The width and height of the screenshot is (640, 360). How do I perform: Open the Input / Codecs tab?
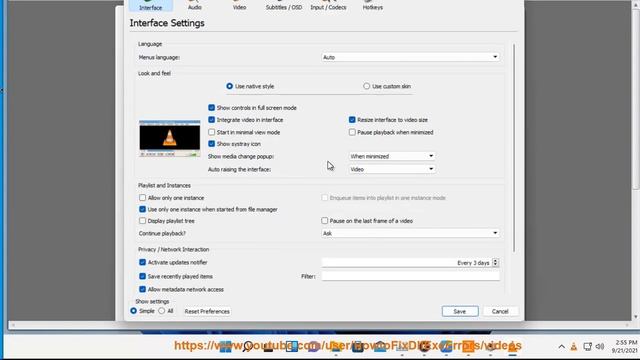(328, 5)
